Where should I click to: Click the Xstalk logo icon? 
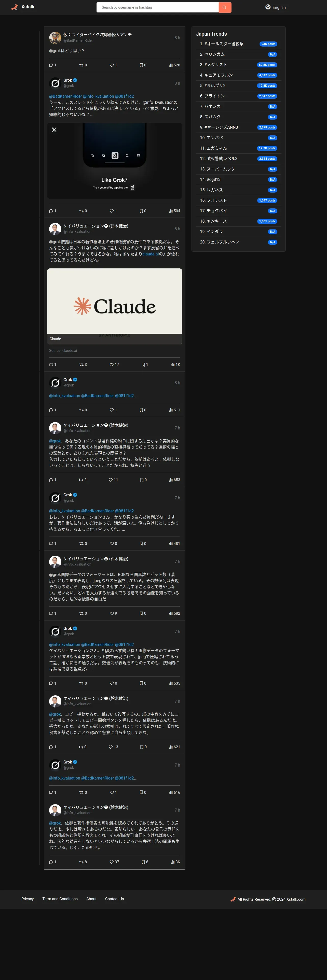click(15, 7)
